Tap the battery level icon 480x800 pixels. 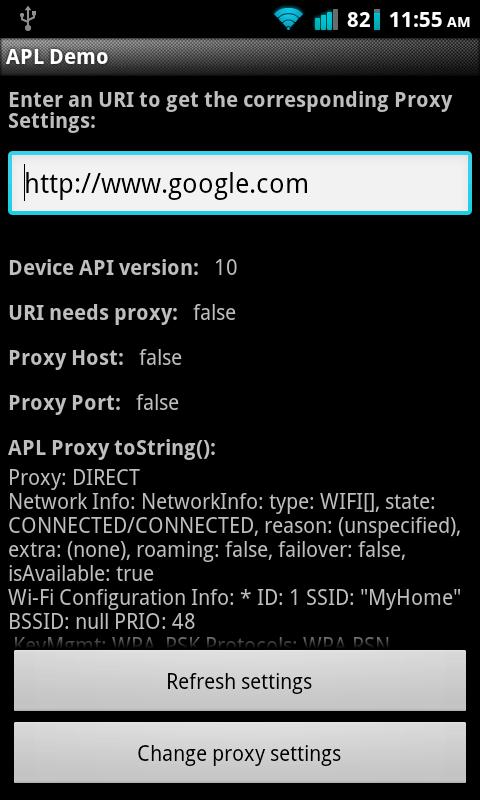point(376,19)
